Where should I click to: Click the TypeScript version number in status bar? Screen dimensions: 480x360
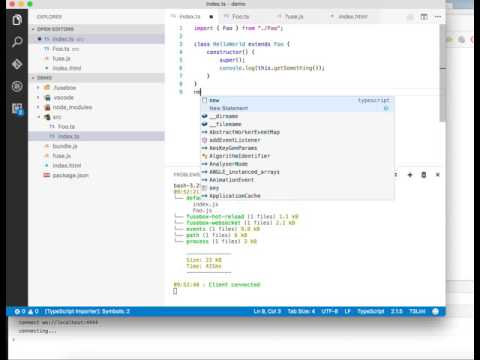coord(396,311)
